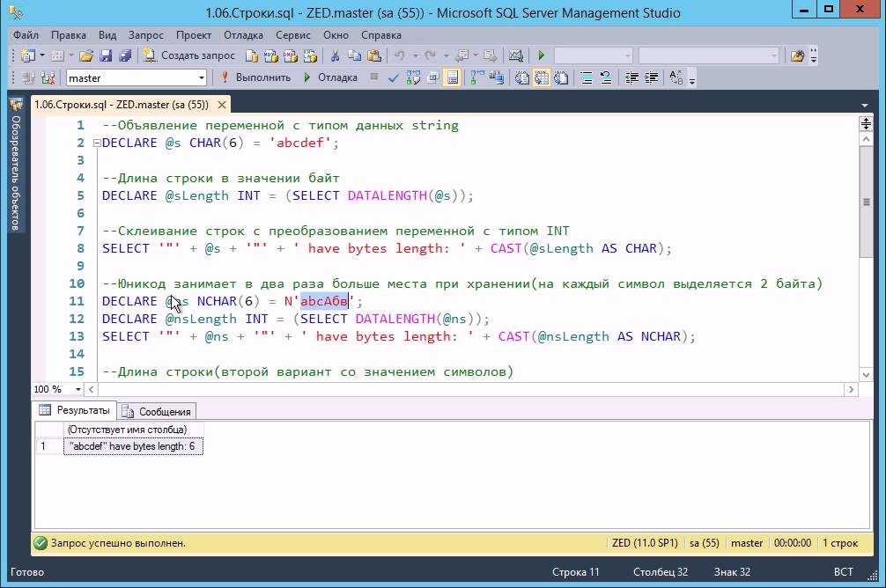This screenshot has height=588, width=886.
Task: Toggle Include Actual Execution Plan
Action: pyautogui.click(x=477, y=77)
